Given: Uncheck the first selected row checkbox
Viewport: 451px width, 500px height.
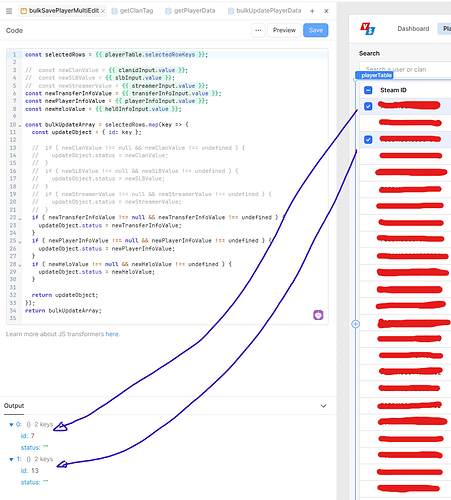Looking at the screenshot, I should click(368, 106).
